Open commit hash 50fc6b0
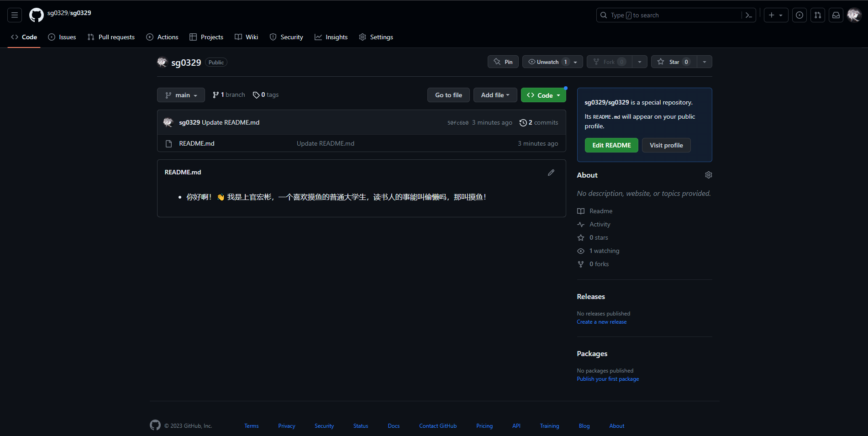 click(x=458, y=123)
